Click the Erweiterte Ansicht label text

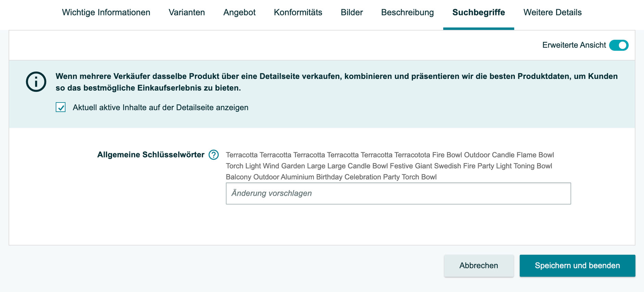(574, 45)
